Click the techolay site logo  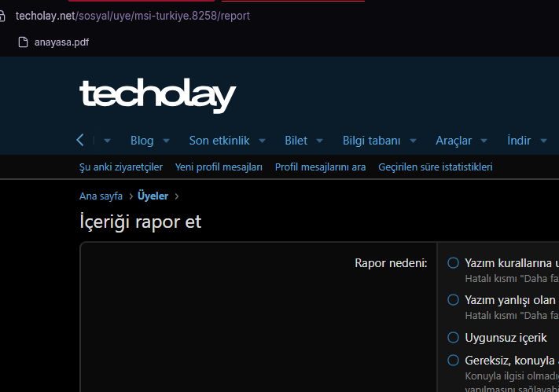[x=157, y=96]
